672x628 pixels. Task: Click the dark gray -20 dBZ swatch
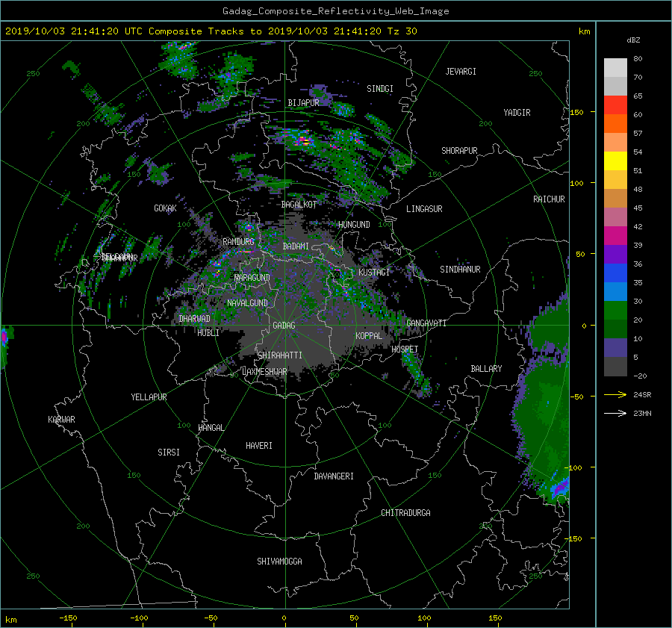pos(615,367)
